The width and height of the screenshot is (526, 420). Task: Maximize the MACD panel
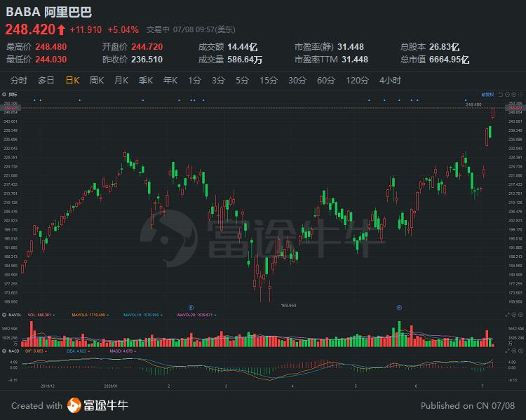(507, 351)
